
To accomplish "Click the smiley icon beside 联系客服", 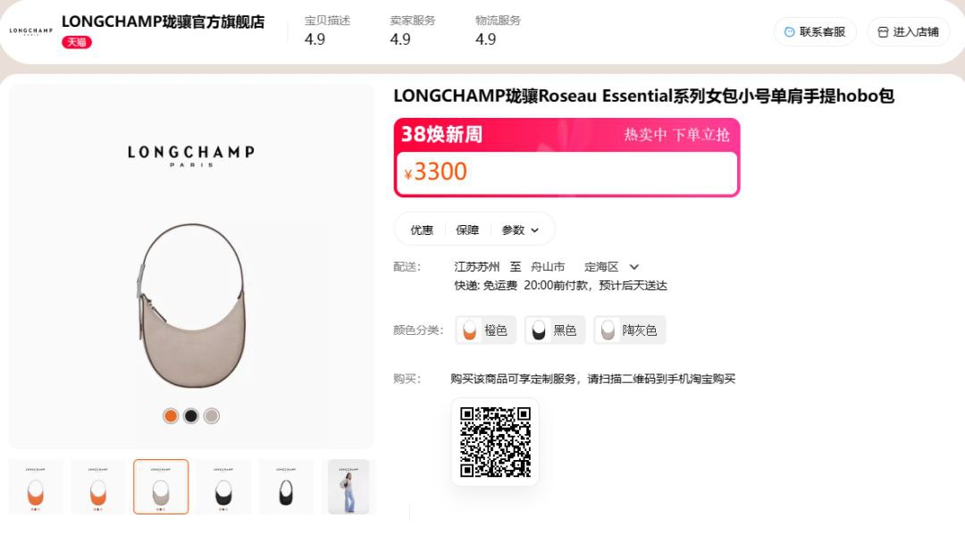I will [789, 32].
